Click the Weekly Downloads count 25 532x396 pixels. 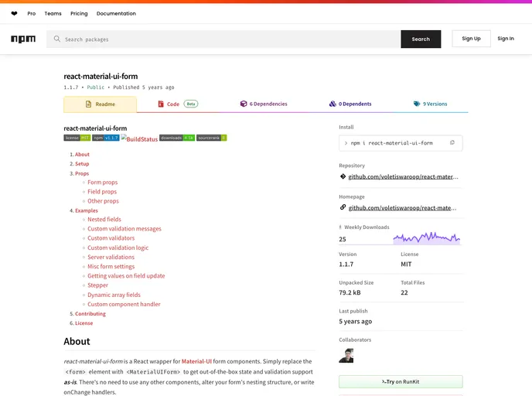click(343, 239)
